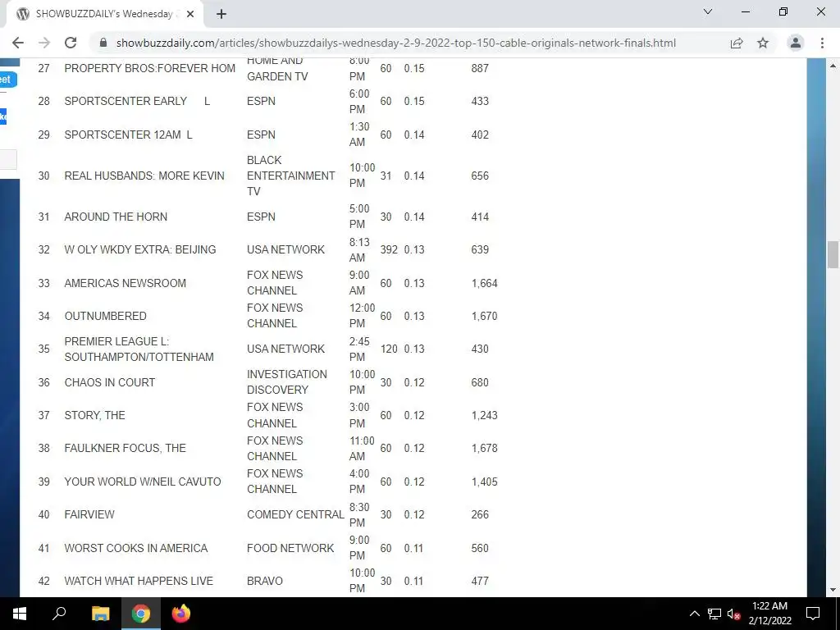Reload the current page
Viewport: 840px width, 630px height.
[x=71, y=43]
